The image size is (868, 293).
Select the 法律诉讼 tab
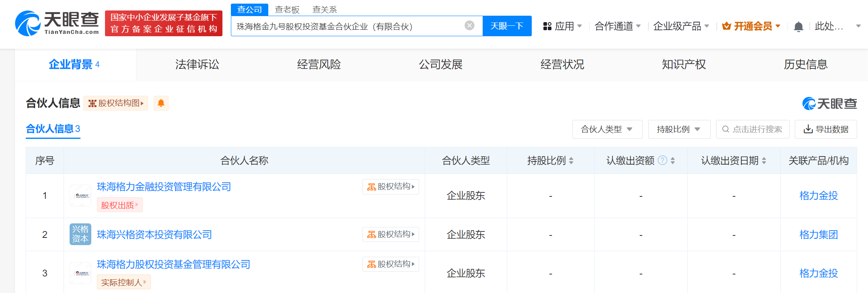197,64
